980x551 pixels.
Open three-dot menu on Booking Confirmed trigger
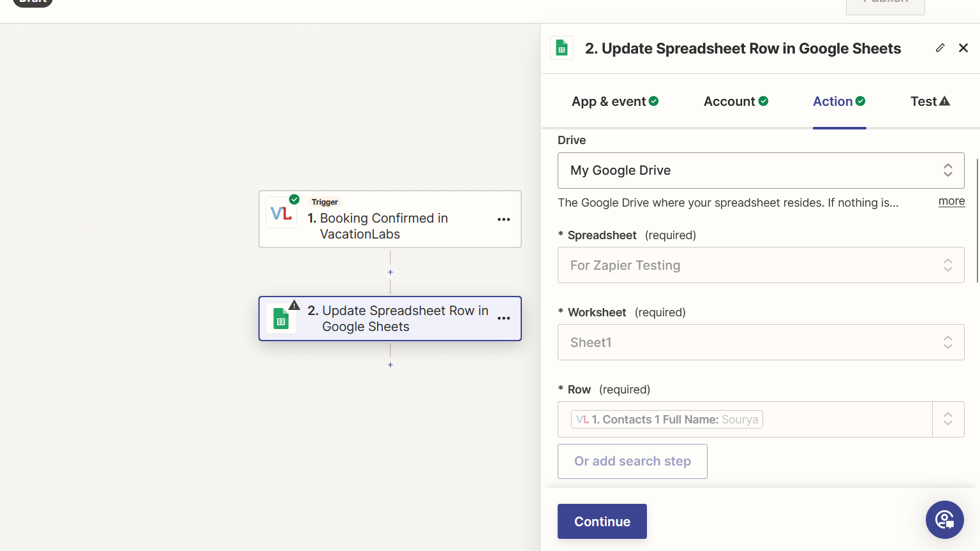(503, 219)
